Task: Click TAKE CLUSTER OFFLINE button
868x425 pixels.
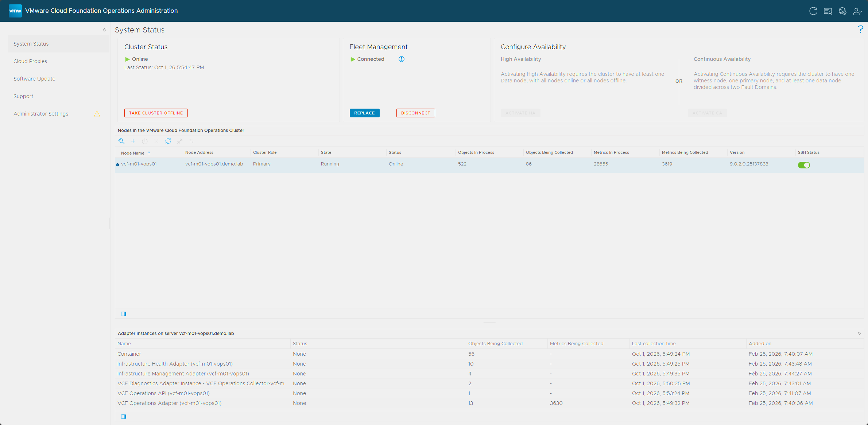Action: pos(156,113)
